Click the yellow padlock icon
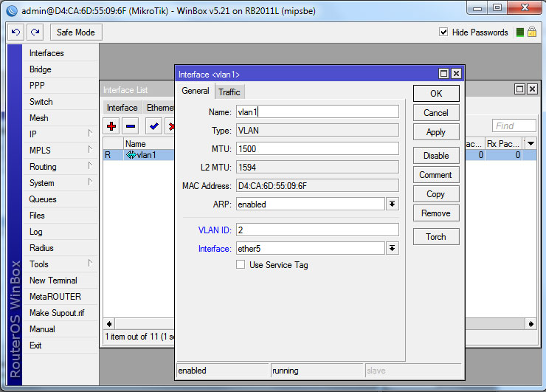Image resolution: width=546 pixels, height=392 pixels. coord(531,32)
